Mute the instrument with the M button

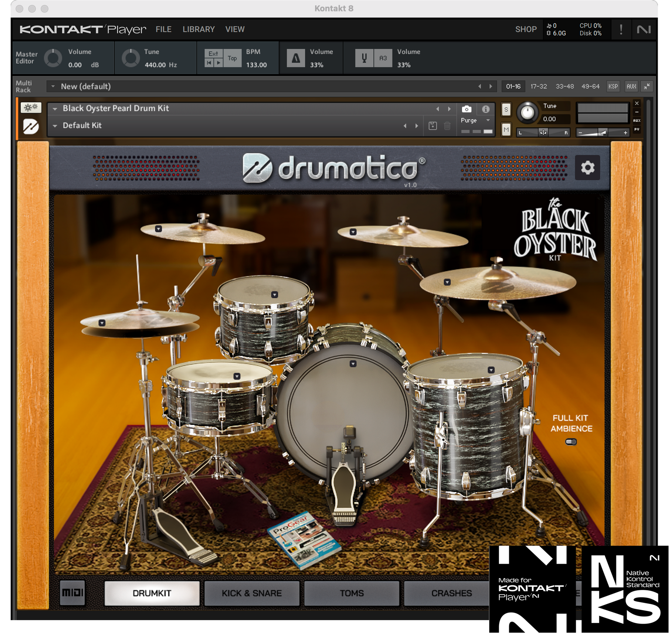pos(506,129)
